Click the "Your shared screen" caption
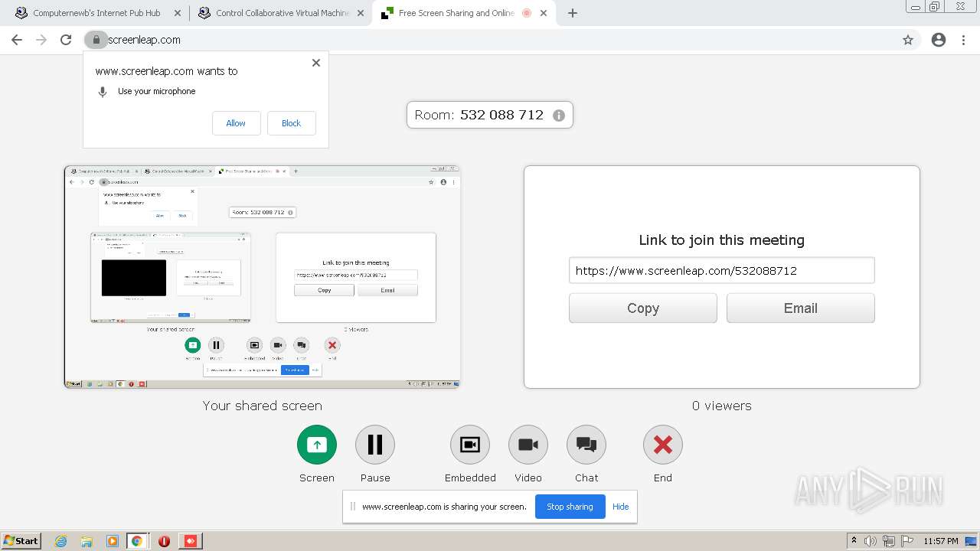This screenshot has width=980, height=551. click(x=263, y=406)
